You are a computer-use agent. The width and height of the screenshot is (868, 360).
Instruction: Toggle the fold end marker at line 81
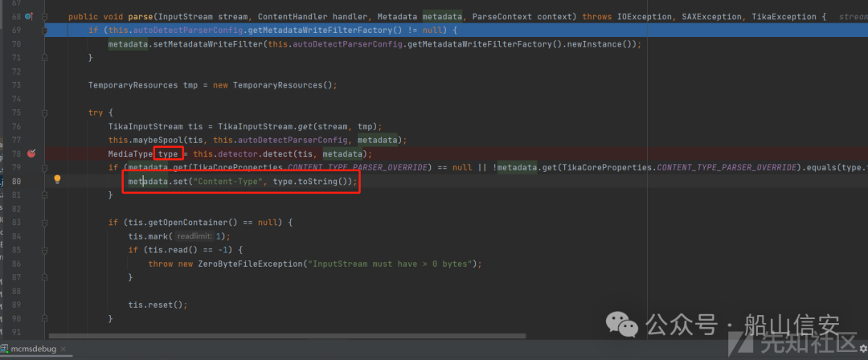point(45,195)
